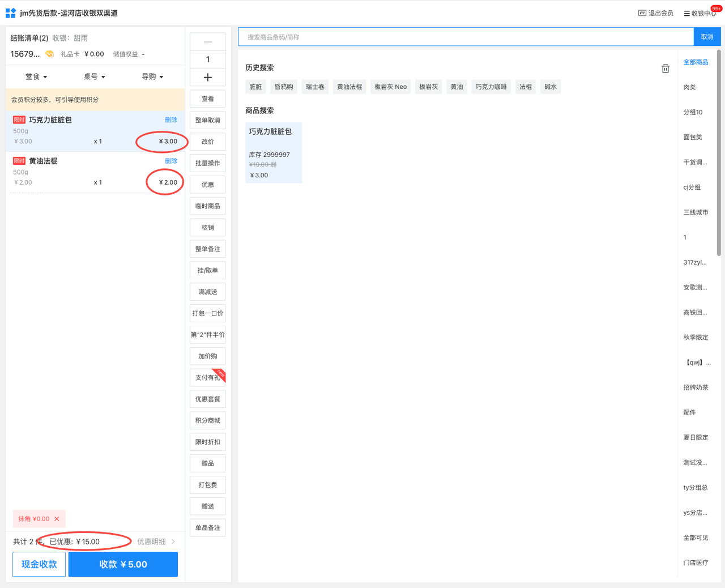Viewport: 725px width, 588px height.
Task: Increase quantity with plus button
Action: tap(208, 78)
